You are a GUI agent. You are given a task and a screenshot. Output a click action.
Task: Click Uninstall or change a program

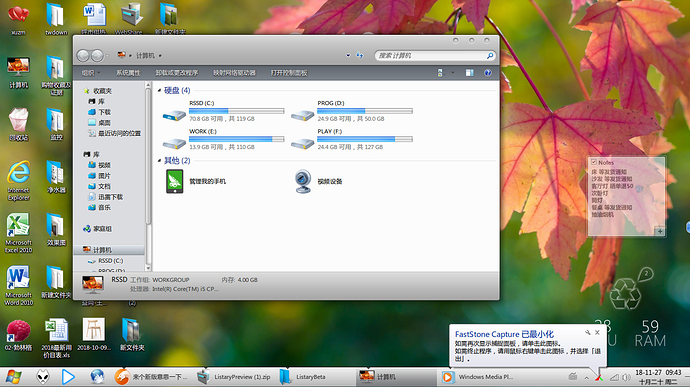point(177,73)
